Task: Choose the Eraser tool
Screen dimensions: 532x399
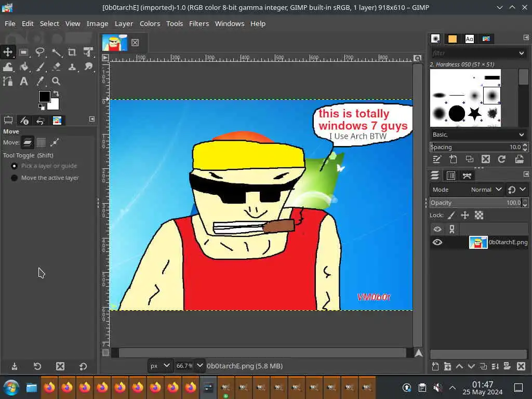Action: pyautogui.click(x=56, y=66)
